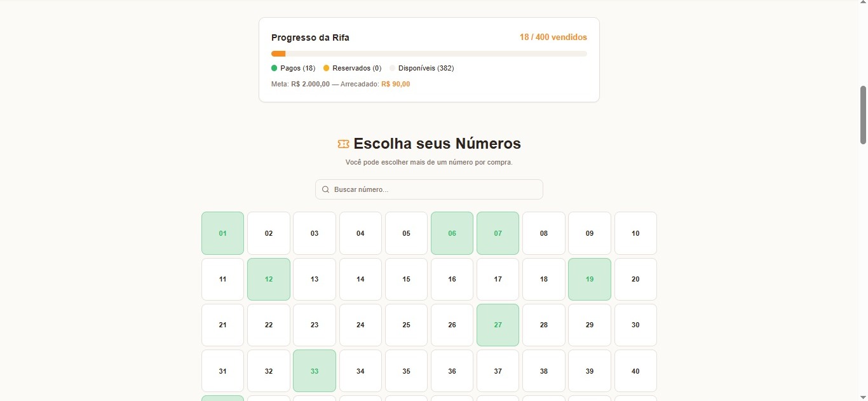Select available number 10

635,233
